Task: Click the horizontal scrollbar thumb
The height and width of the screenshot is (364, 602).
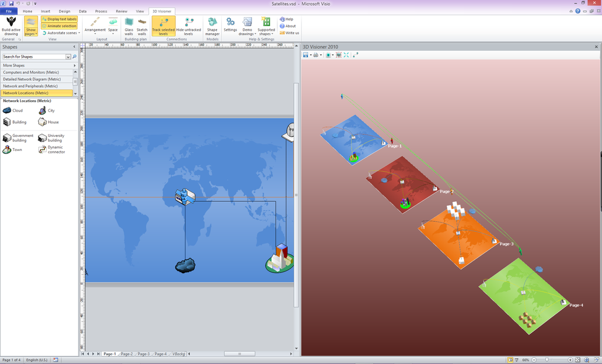Action: click(240, 353)
